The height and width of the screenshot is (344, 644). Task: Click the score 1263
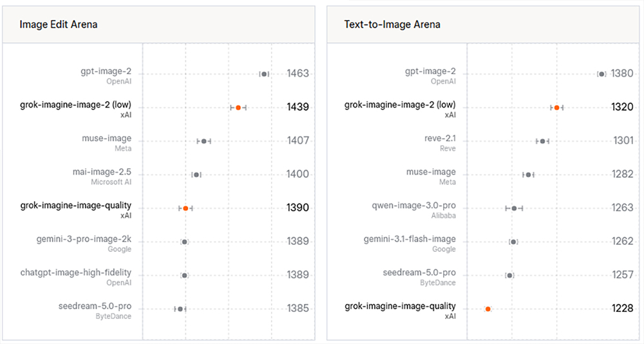click(622, 207)
